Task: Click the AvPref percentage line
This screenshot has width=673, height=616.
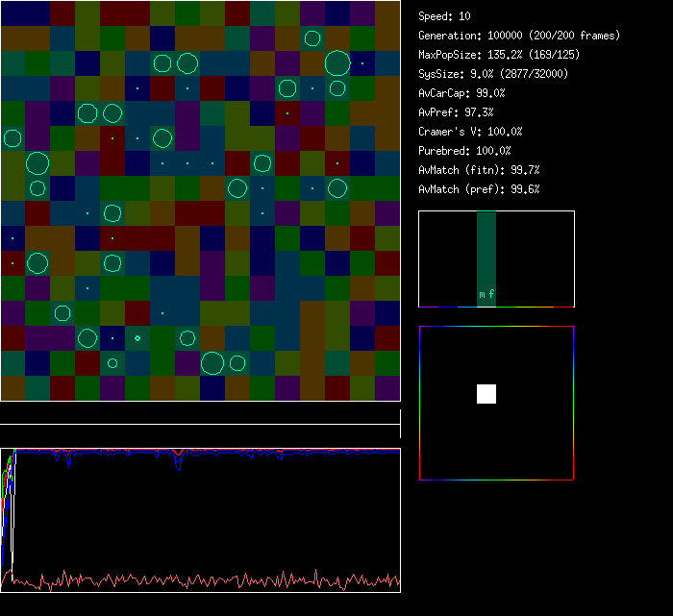Action: pos(456,112)
